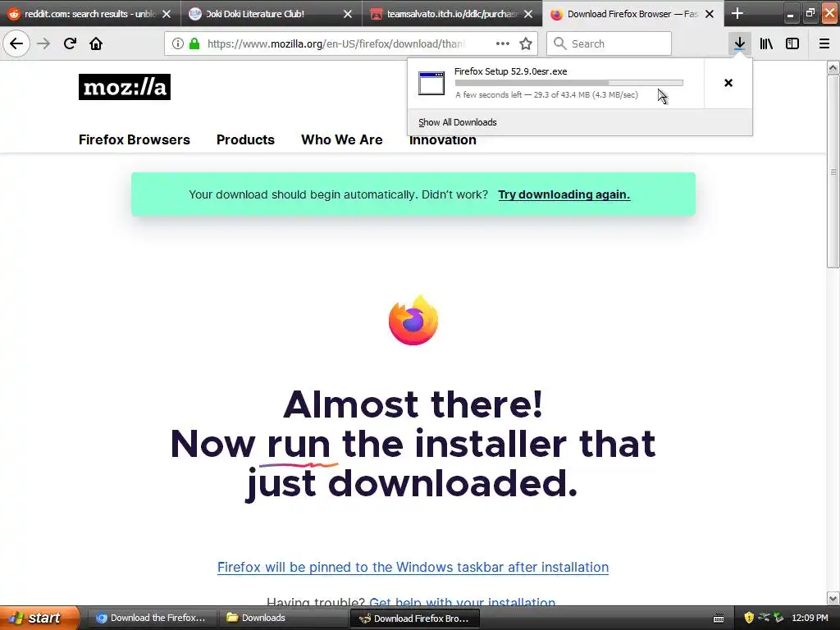Focus the Search box

(609, 43)
